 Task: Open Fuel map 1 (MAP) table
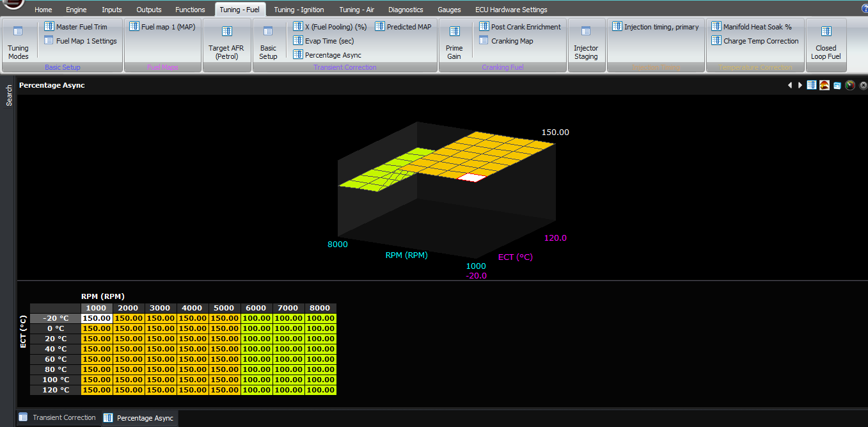pos(162,27)
